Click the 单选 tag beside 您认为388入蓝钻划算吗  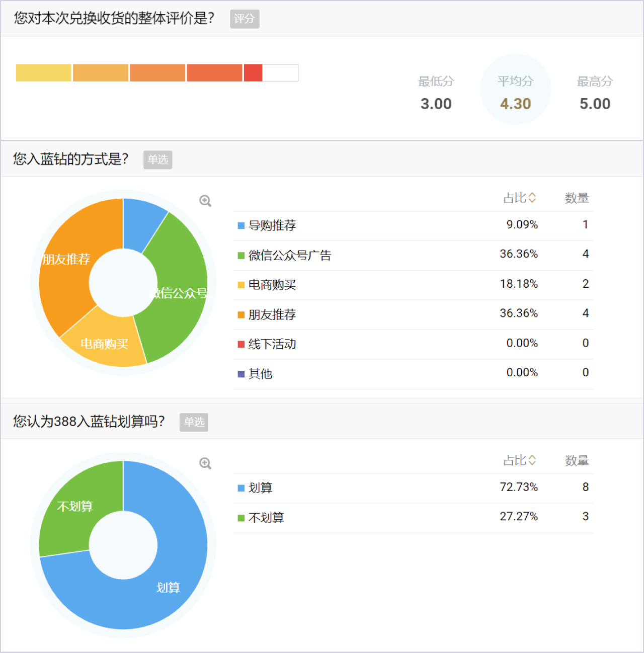(194, 422)
